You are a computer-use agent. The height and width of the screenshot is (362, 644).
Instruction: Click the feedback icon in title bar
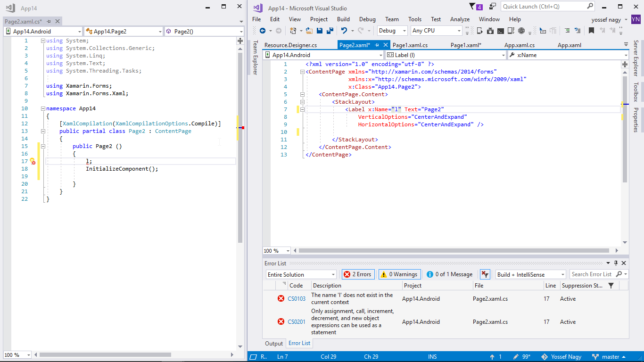tap(493, 7)
